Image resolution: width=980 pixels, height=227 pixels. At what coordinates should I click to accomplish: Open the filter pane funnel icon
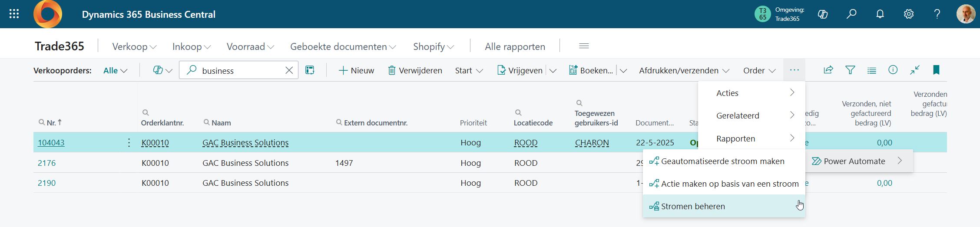pyautogui.click(x=850, y=70)
